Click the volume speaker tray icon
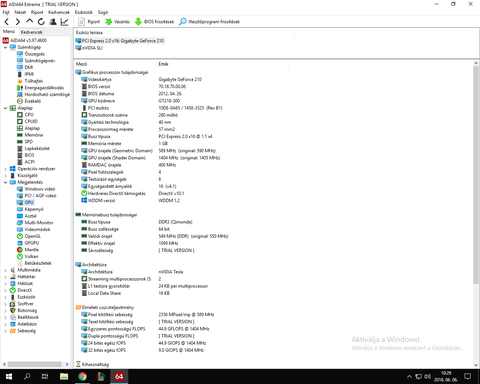The width and height of the screenshot is (480, 384). [427, 377]
